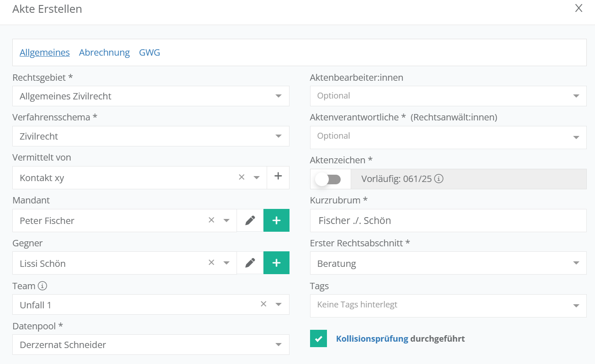
Task: Add new Mandant with green plus button
Action: [x=276, y=221]
